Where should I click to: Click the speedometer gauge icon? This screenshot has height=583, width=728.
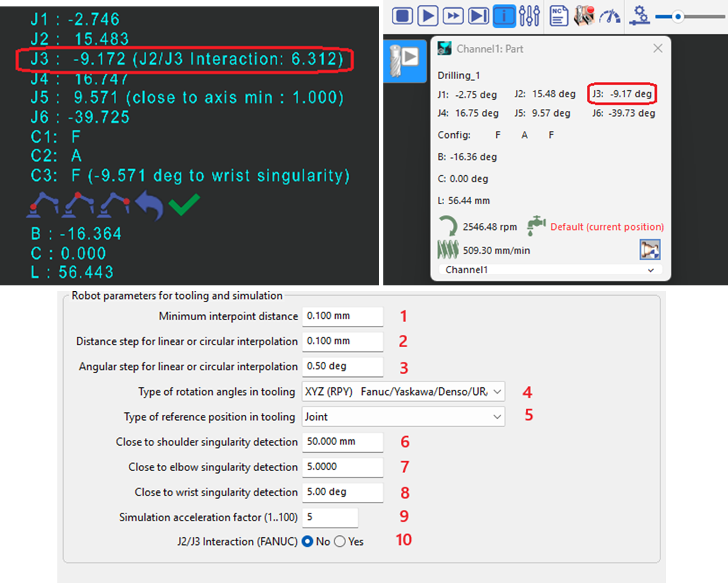(x=609, y=15)
